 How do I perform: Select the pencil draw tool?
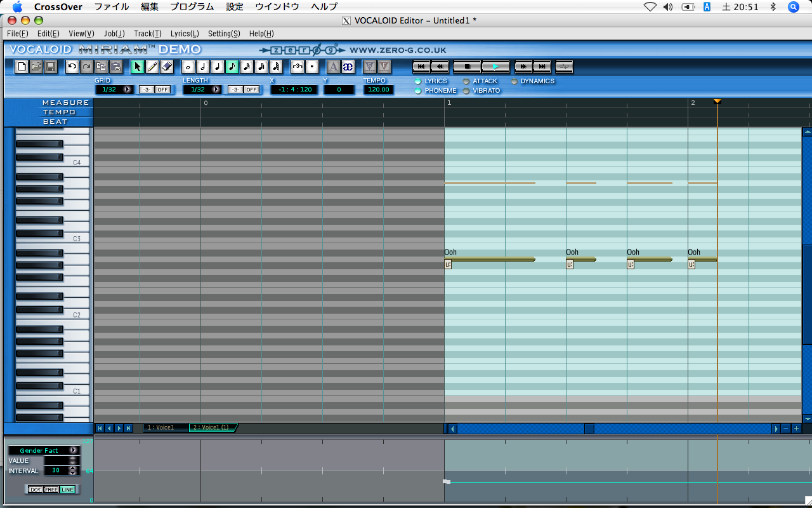point(152,67)
